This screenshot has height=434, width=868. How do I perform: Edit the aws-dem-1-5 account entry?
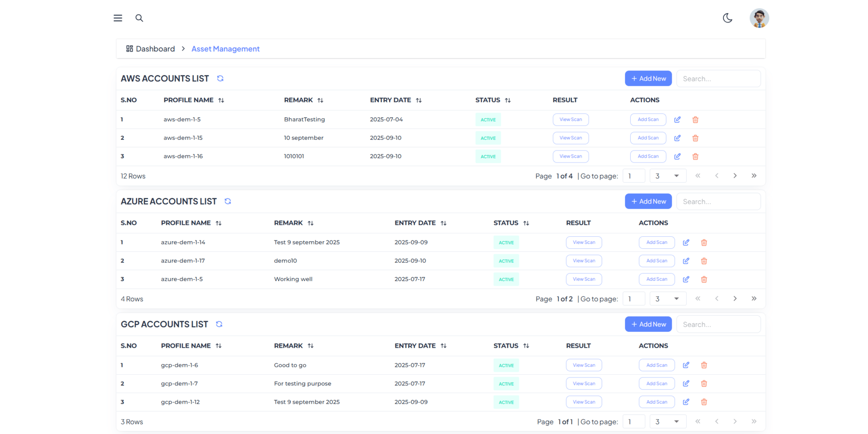677,119
